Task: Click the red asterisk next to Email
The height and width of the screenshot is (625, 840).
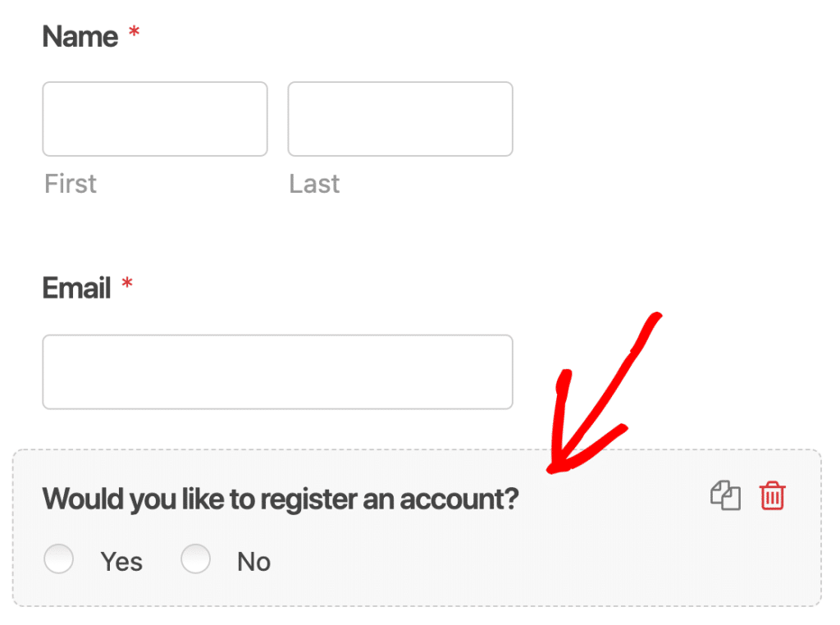Action: coord(127,285)
